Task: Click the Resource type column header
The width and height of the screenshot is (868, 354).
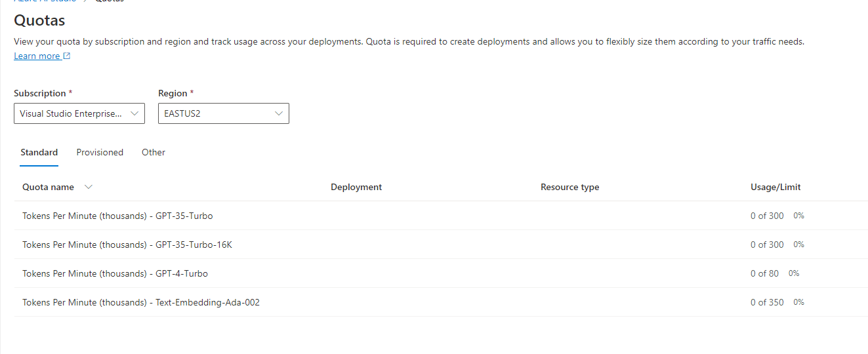Action: click(x=569, y=187)
